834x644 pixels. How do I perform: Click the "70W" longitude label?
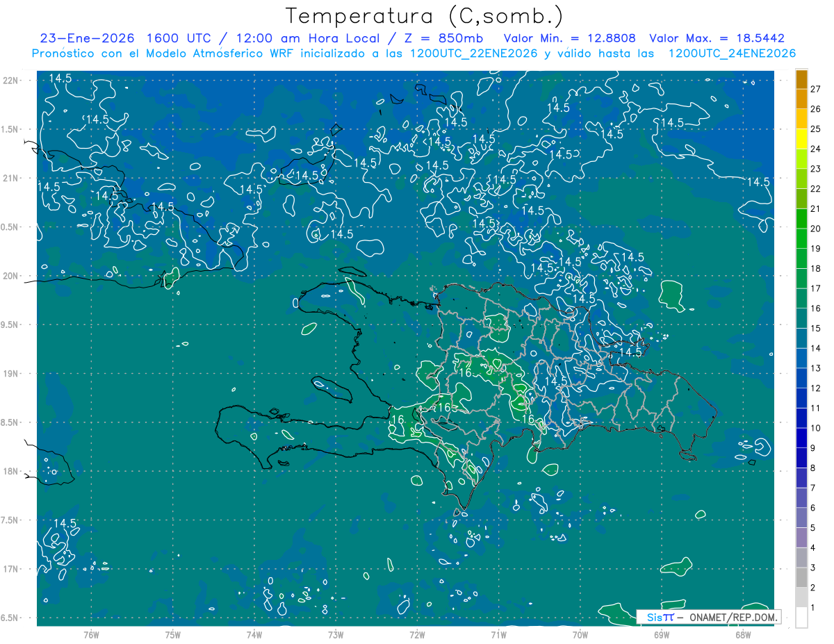[580, 635]
